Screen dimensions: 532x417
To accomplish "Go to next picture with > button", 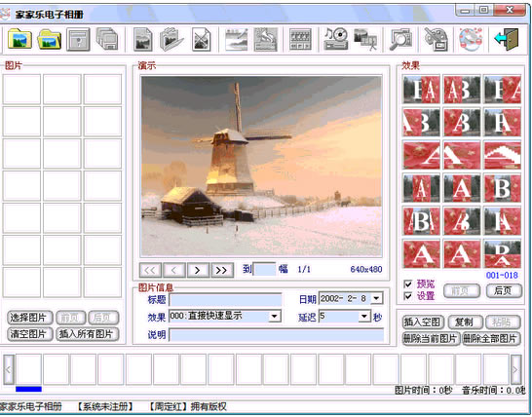I will (198, 270).
